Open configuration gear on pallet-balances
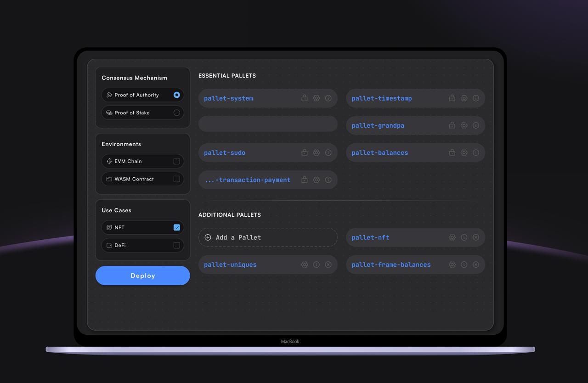Viewport: 588px width, 383px height. 464,152
